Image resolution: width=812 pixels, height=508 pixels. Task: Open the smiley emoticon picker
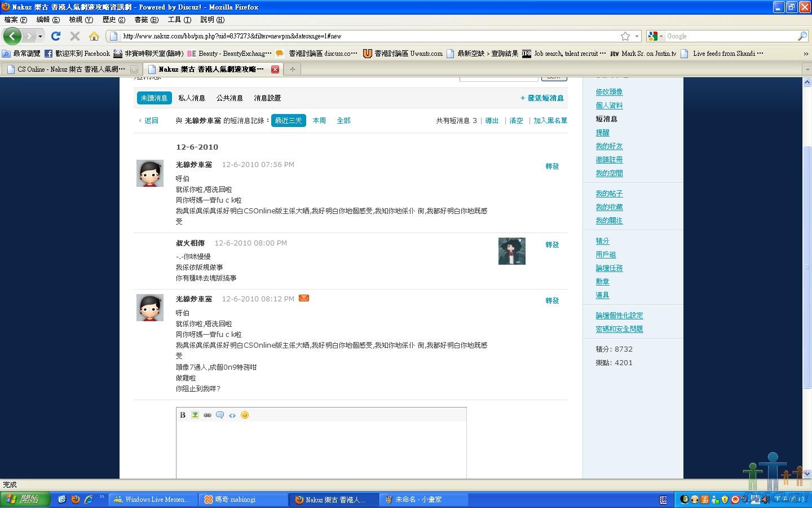[x=245, y=415]
